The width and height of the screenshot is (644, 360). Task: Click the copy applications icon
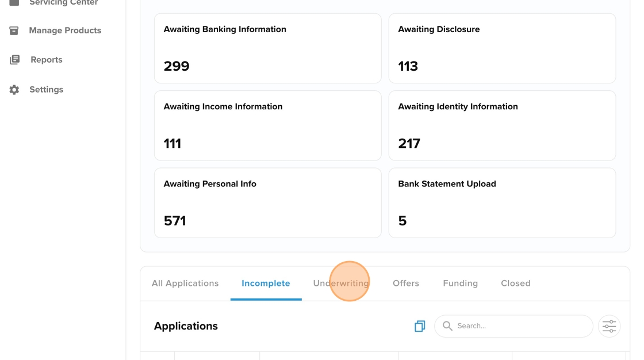point(420,326)
